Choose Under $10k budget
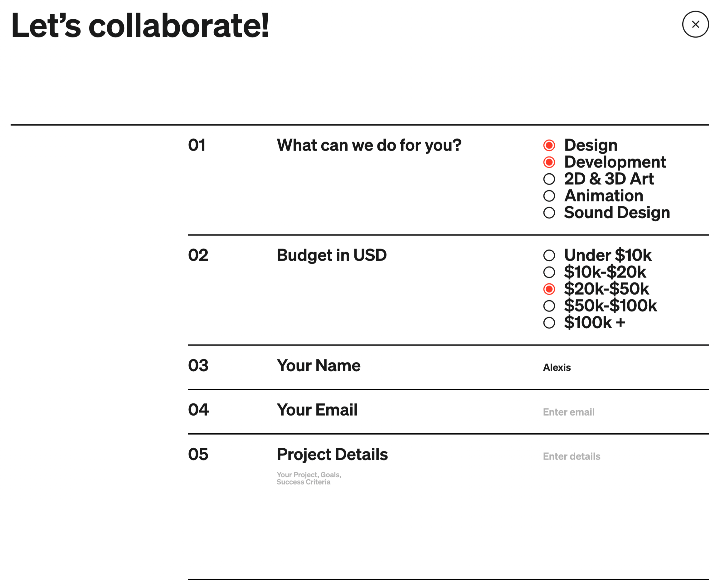720x588 pixels. click(x=549, y=255)
